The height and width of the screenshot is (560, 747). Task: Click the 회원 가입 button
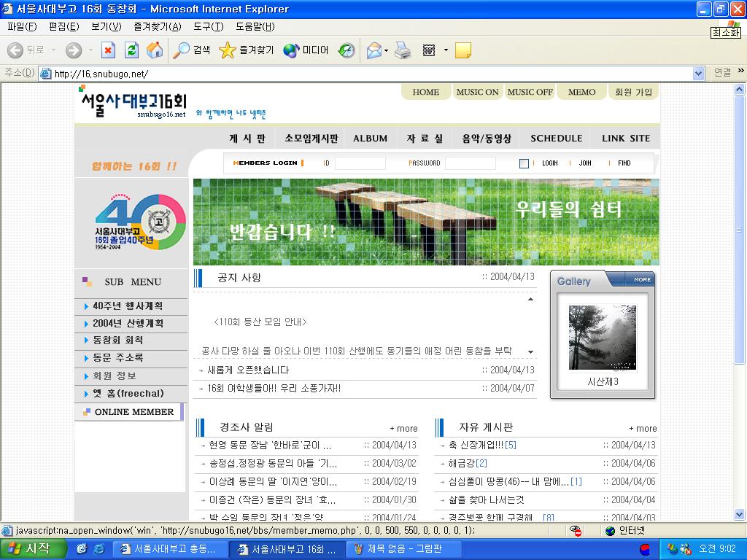(633, 92)
